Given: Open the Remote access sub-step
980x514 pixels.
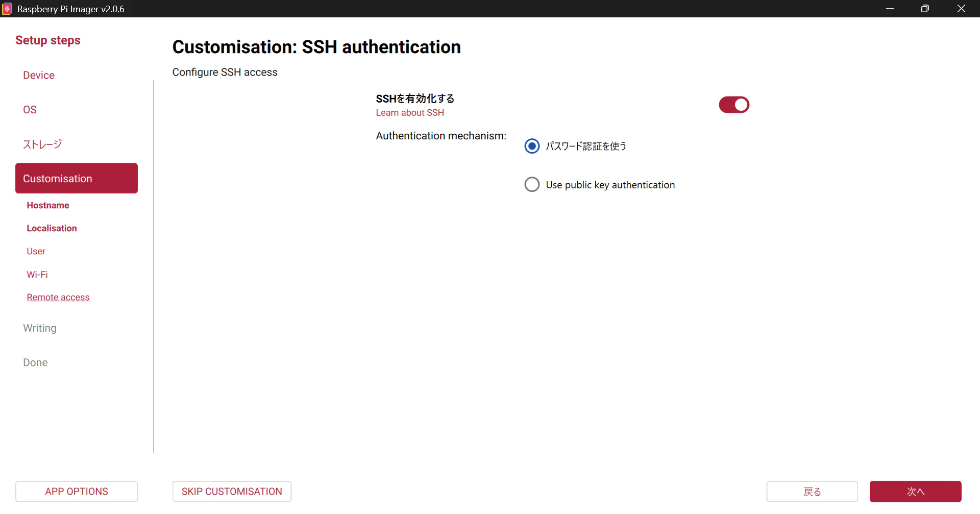Looking at the screenshot, I should [x=58, y=298].
